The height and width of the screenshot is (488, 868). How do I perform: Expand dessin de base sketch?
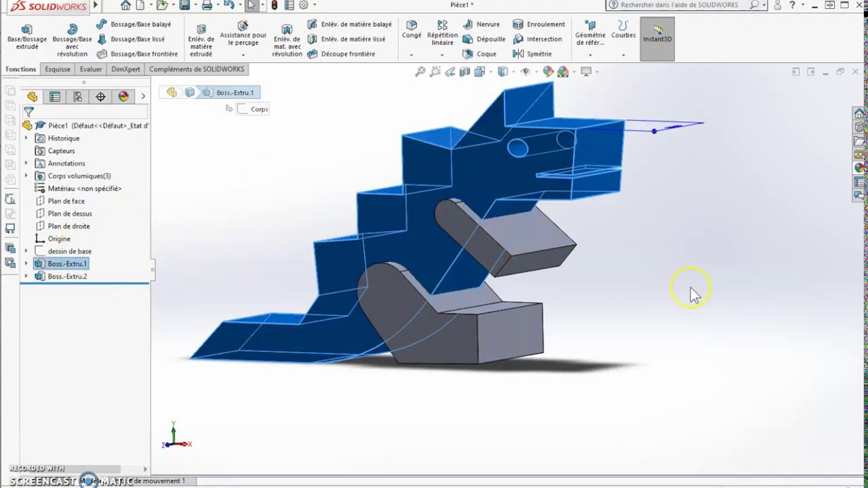tap(26, 251)
